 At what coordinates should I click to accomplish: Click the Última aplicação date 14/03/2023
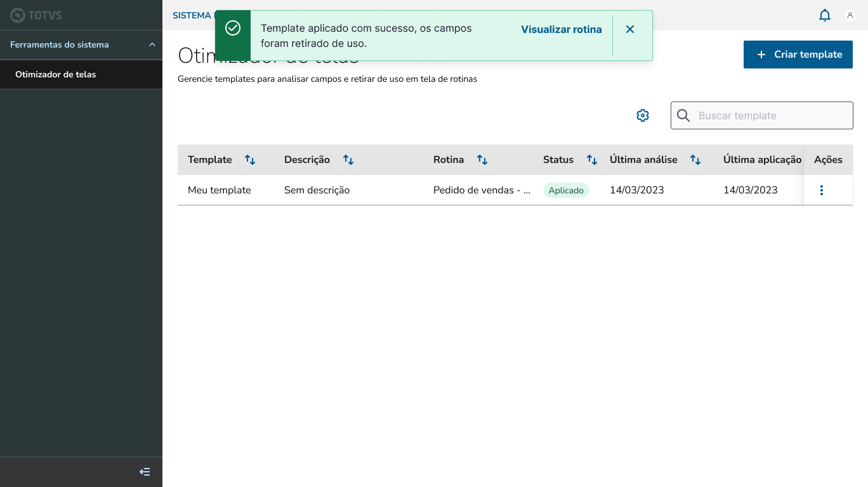click(x=751, y=190)
